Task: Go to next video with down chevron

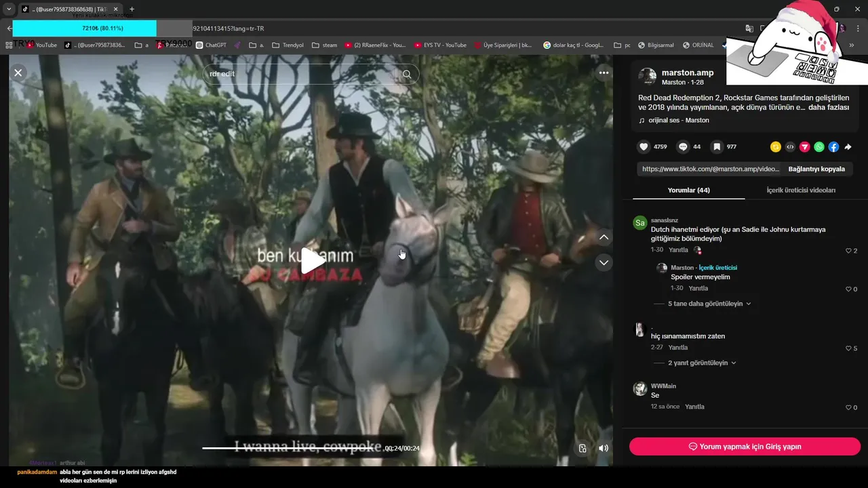Action: tap(604, 262)
